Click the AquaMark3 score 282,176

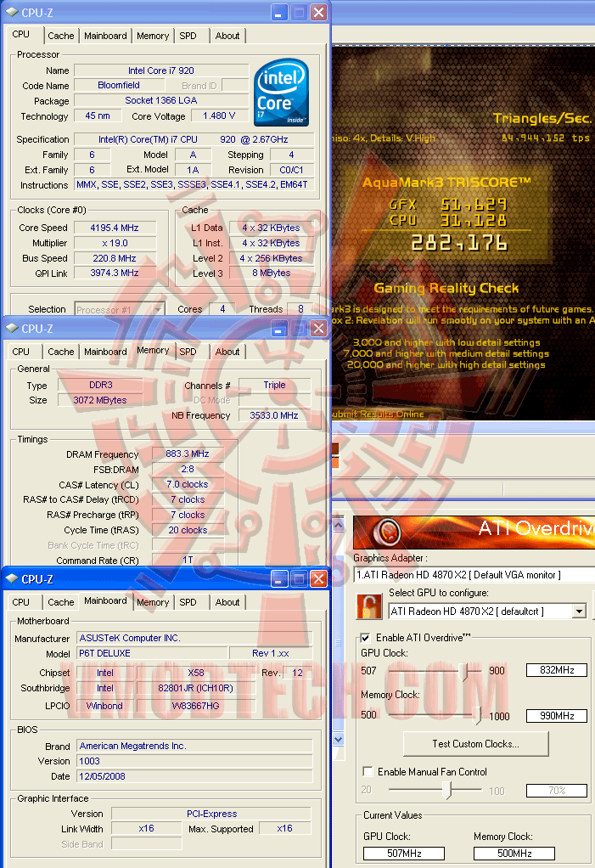(x=459, y=242)
